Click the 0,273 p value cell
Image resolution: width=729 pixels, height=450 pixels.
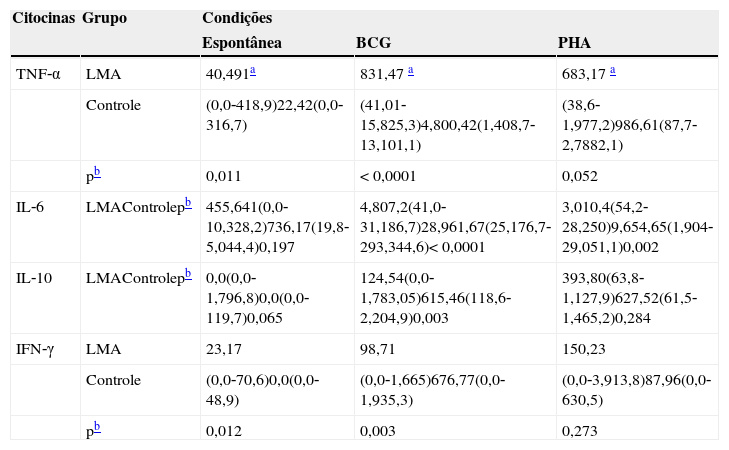coord(579,431)
